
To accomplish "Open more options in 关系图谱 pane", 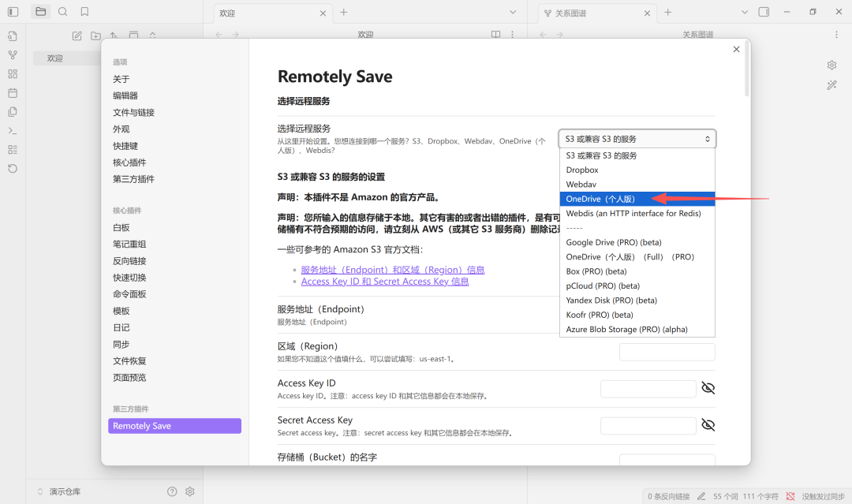I will coord(836,34).
